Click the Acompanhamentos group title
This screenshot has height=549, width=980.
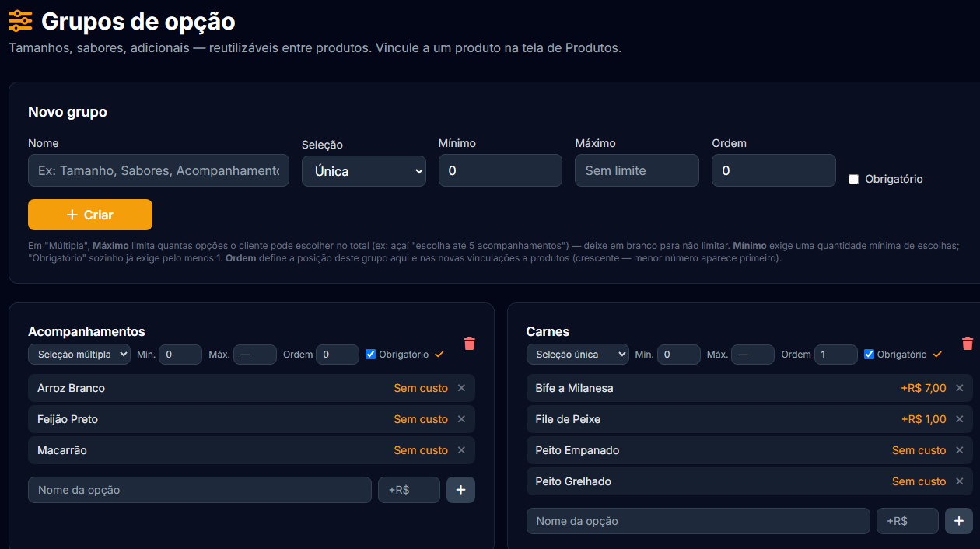pyautogui.click(x=86, y=332)
